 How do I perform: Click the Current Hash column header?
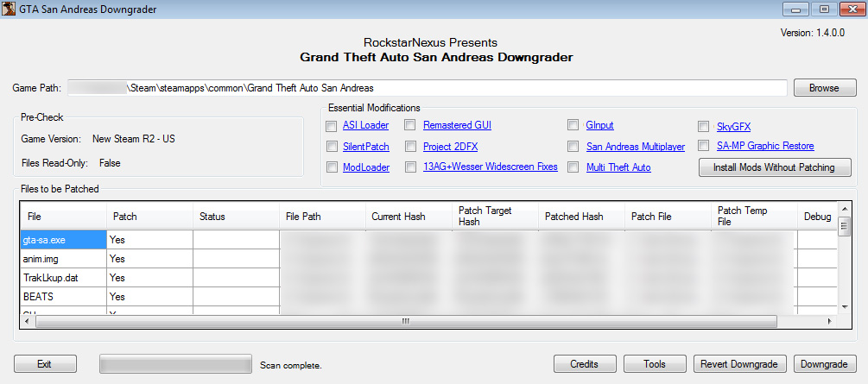click(409, 217)
